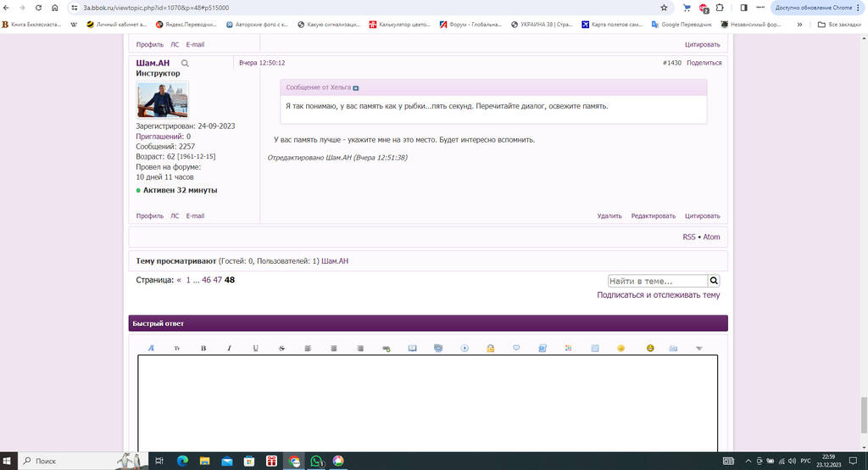Screen dimensions: 868x470
Task: Click the browser home button
Action: 55,8
